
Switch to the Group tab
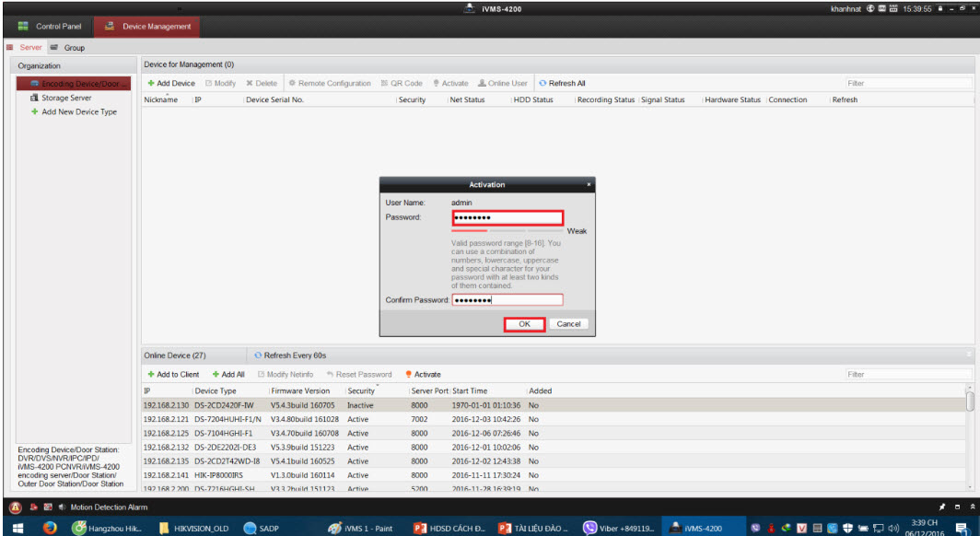click(x=68, y=47)
